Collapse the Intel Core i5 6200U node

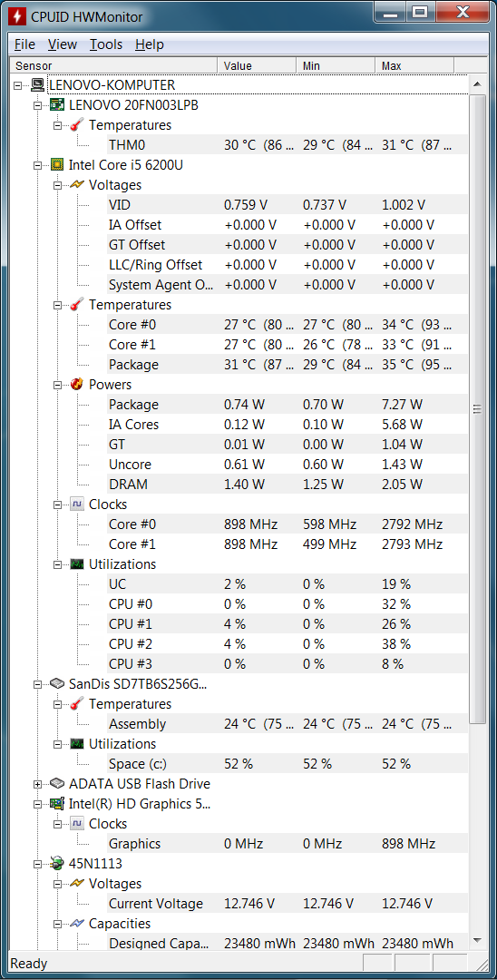37,166
